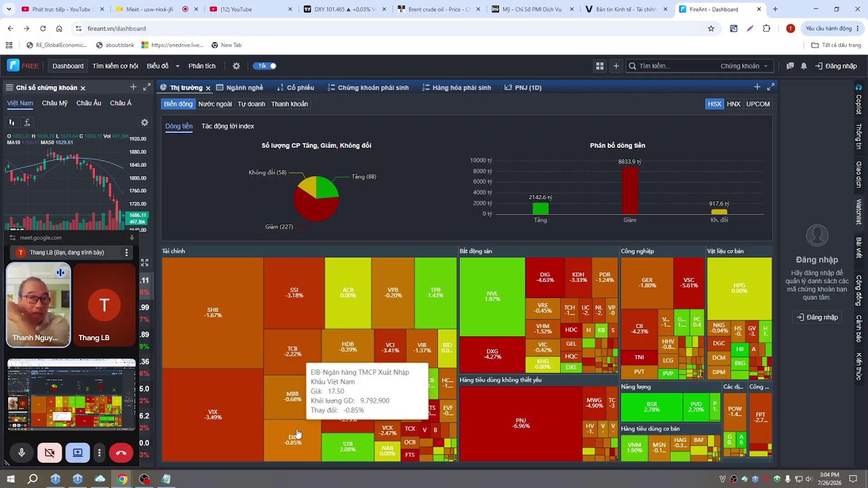Click the NVL tile in Bất động sản
Viewport: 868px width, 488px height.
(492, 296)
